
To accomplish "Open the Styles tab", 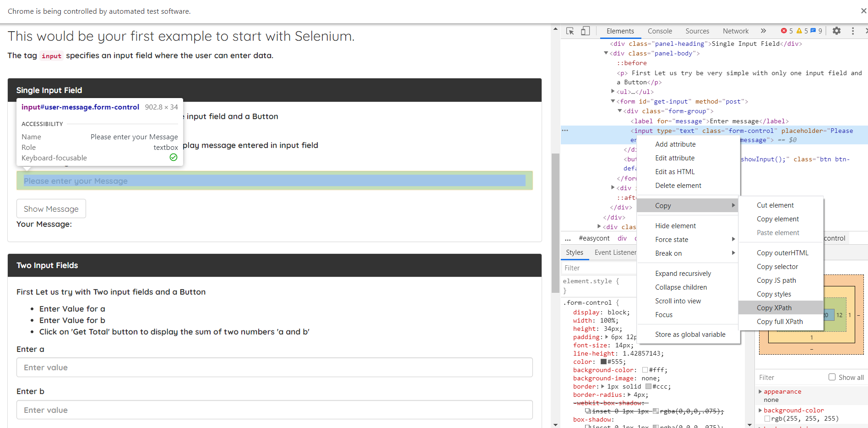I will click(x=575, y=252).
